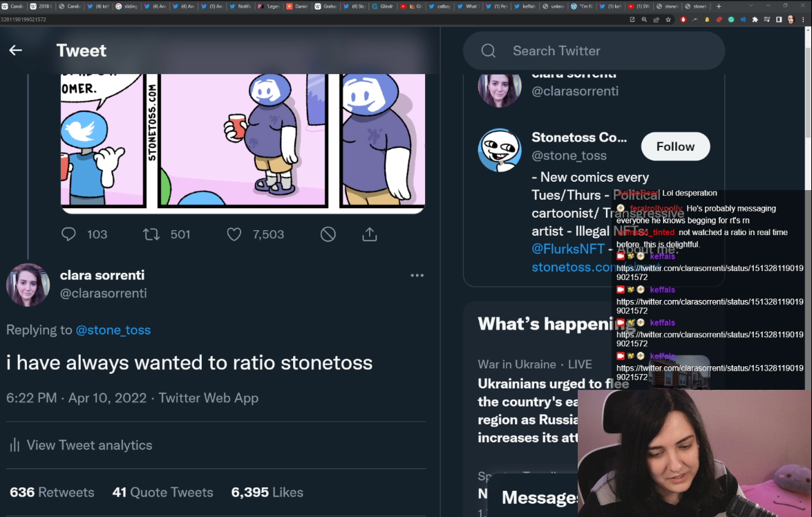Open the tab search chevron in title bar
812x517 pixels.
tap(751, 6)
